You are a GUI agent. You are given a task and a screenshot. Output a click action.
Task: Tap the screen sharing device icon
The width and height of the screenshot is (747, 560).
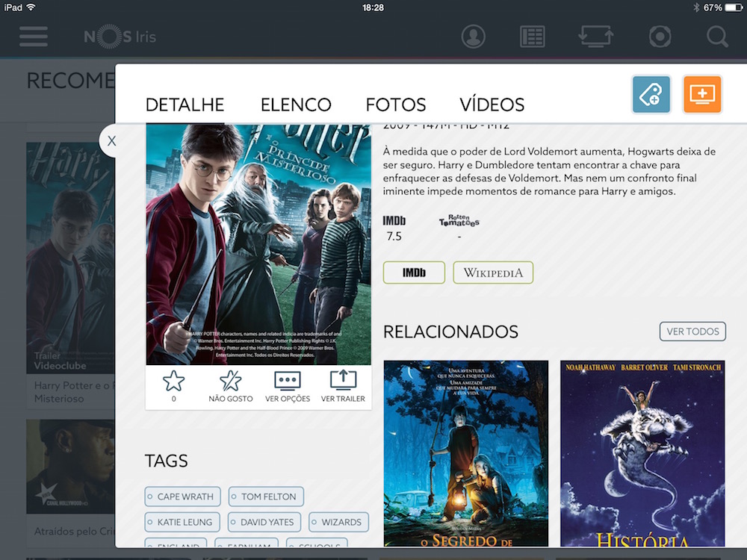point(596,37)
